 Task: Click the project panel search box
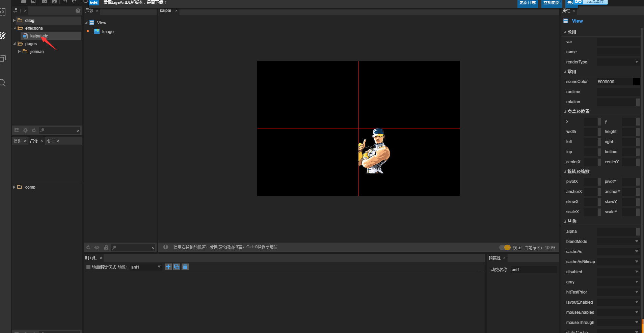[60, 130]
